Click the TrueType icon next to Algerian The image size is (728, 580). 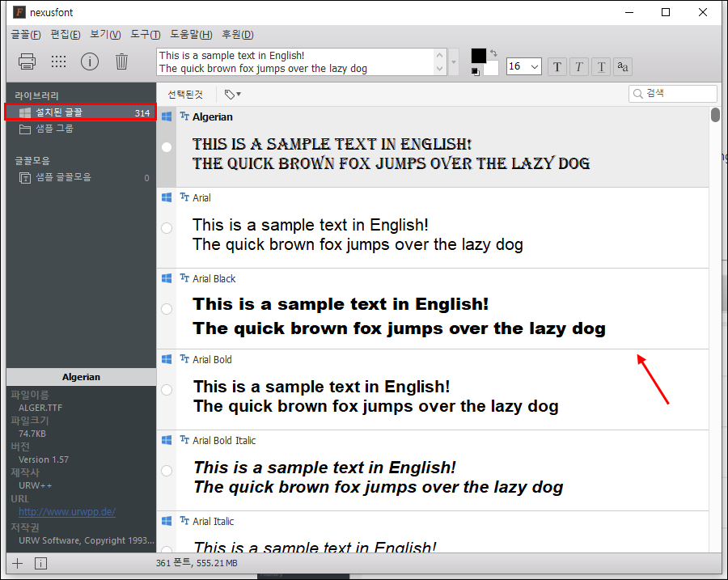pyautogui.click(x=184, y=116)
